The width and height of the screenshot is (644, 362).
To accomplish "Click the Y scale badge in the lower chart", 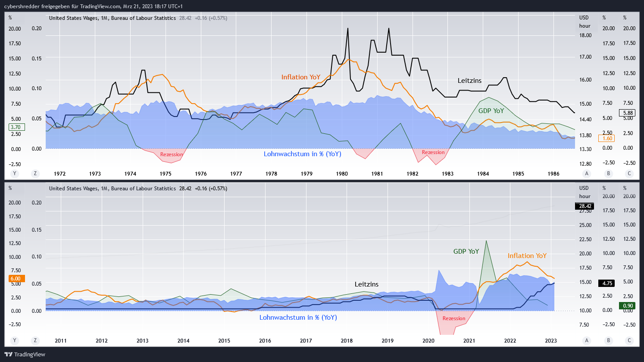I will click(x=15, y=340).
